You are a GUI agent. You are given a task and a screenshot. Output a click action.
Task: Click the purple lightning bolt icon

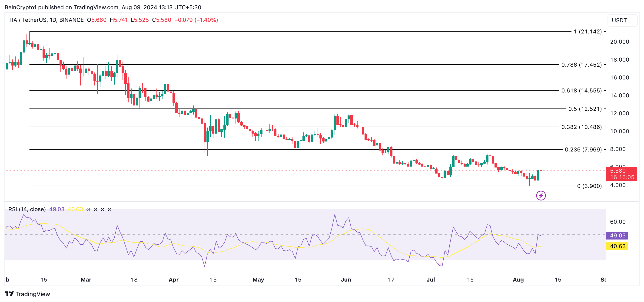(541, 196)
